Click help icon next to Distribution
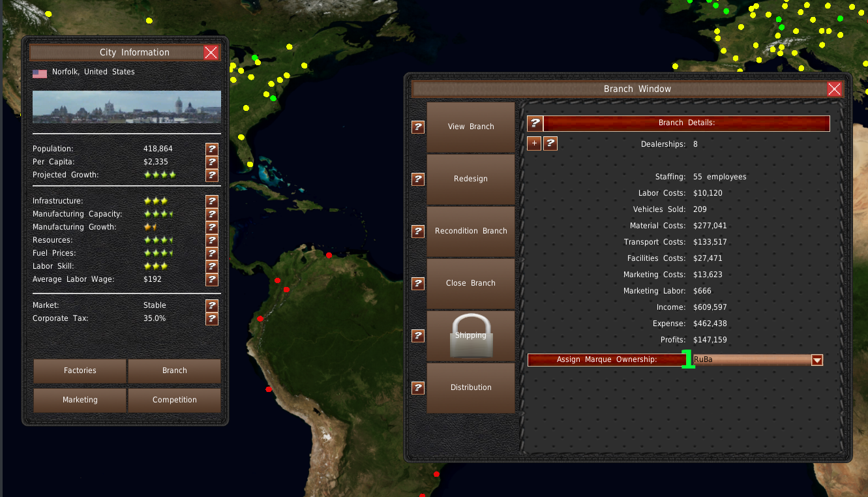 point(418,388)
